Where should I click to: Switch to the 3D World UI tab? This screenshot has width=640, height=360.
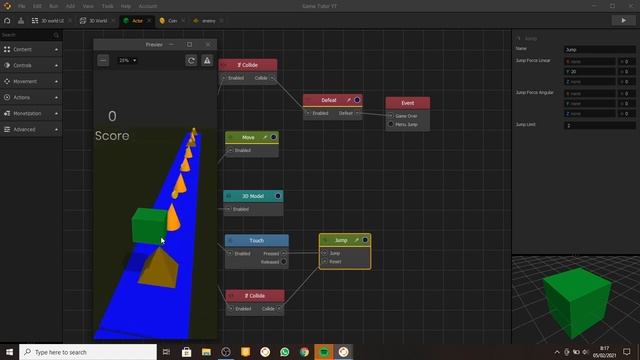click(x=51, y=20)
